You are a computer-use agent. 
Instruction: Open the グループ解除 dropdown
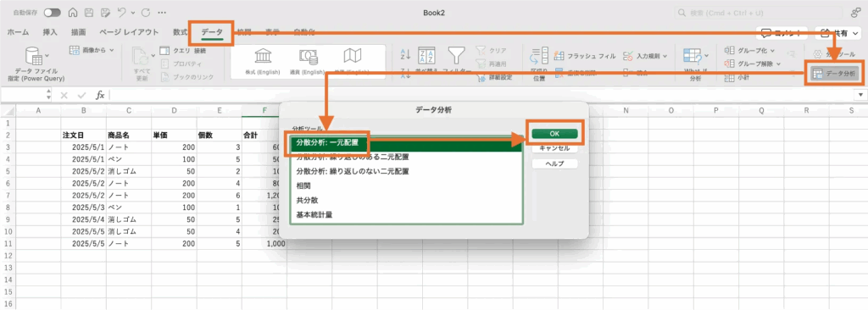coord(753,64)
